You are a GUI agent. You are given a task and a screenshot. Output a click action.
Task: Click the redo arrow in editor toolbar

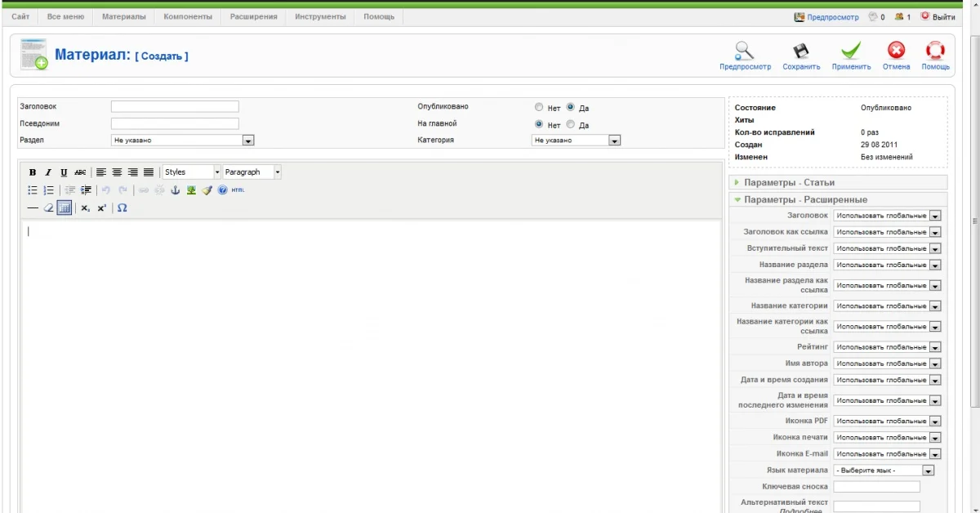click(x=123, y=190)
